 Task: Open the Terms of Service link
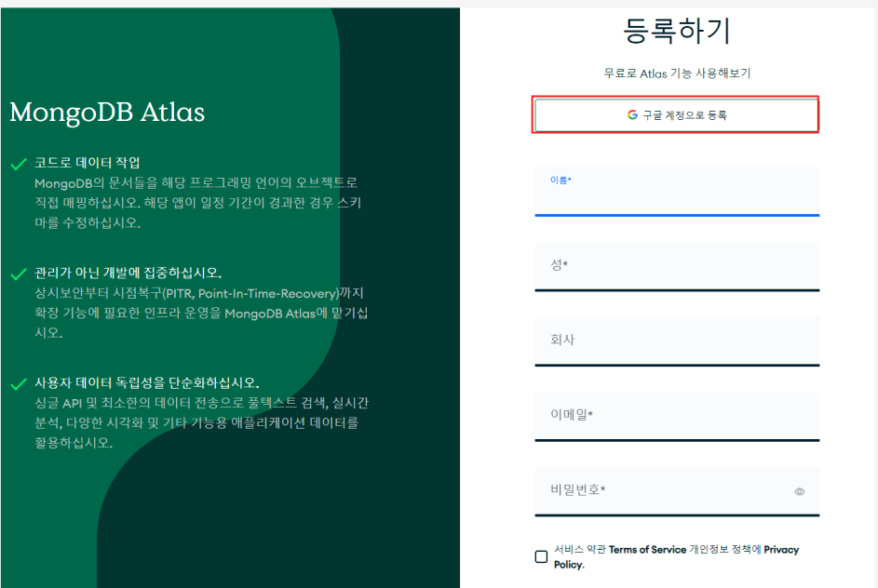coord(647,550)
